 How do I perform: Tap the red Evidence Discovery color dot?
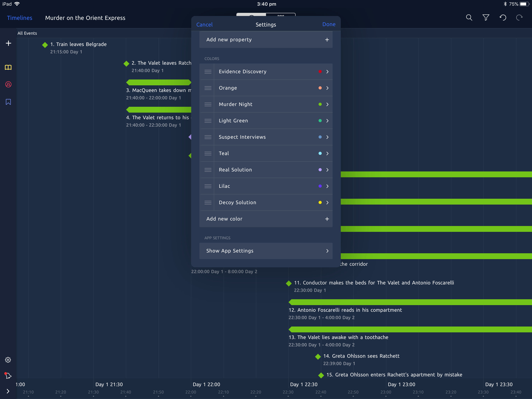(x=320, y=72)
